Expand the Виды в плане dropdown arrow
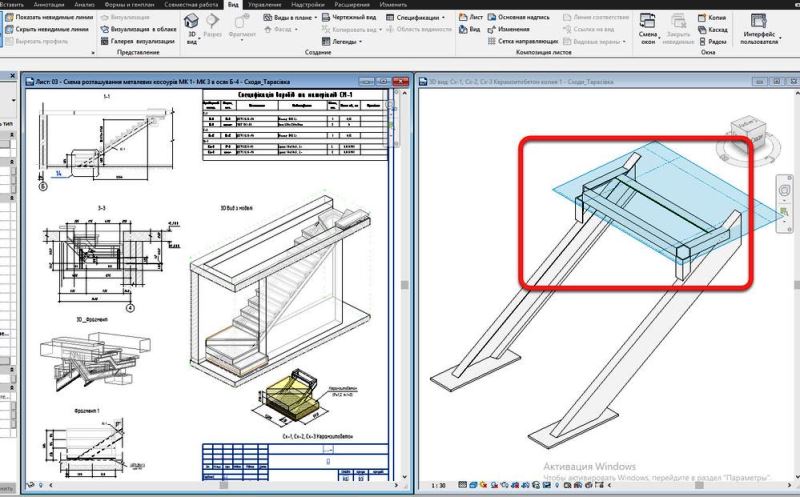The height and width of the screenshot is (497, 800). click(x=315, y=17)
